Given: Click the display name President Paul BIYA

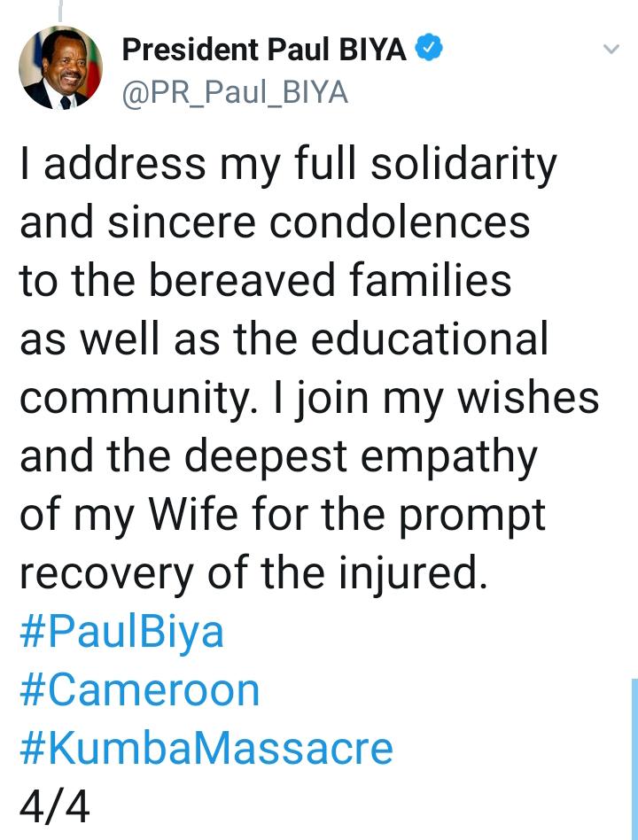Looking at the screenshot, I should [x=264, y=50].
